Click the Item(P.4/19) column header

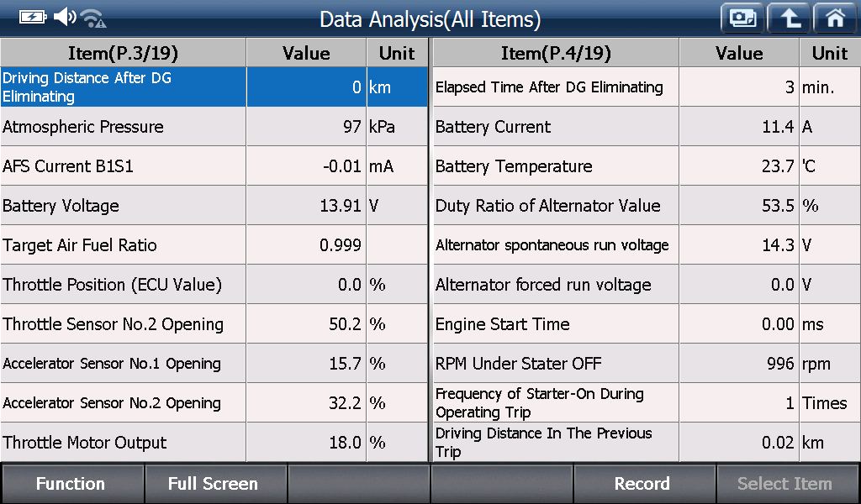click(x=556, y=53)
